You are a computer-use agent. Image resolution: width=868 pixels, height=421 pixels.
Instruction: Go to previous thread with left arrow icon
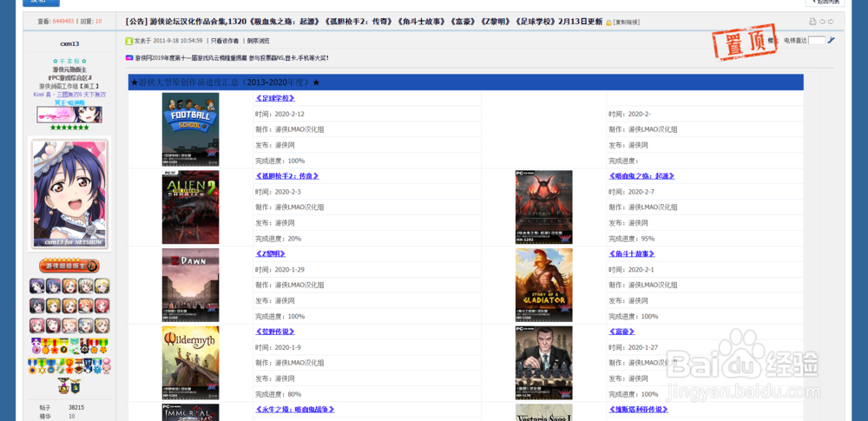(x=822, y=22)
